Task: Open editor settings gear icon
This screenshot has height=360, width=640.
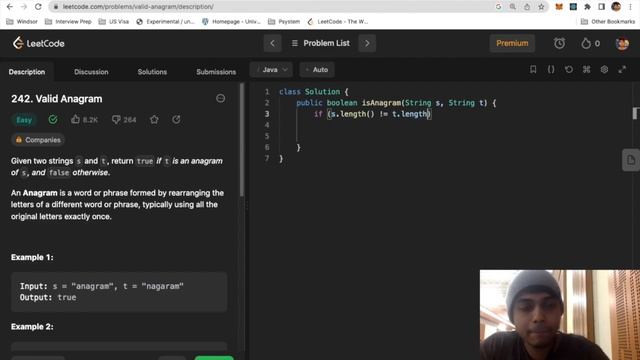Action: point(604,69)
